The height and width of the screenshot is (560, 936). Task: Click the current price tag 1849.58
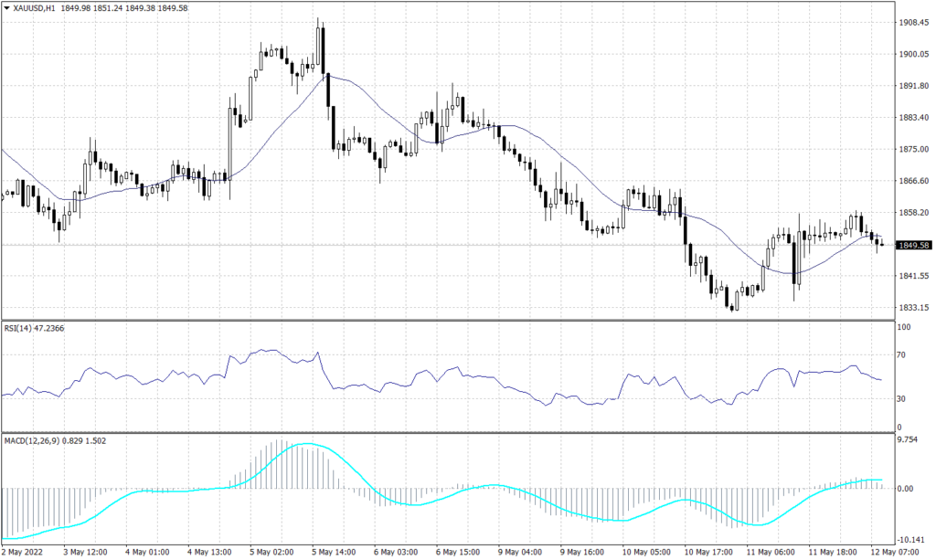(x=914, y=245)
